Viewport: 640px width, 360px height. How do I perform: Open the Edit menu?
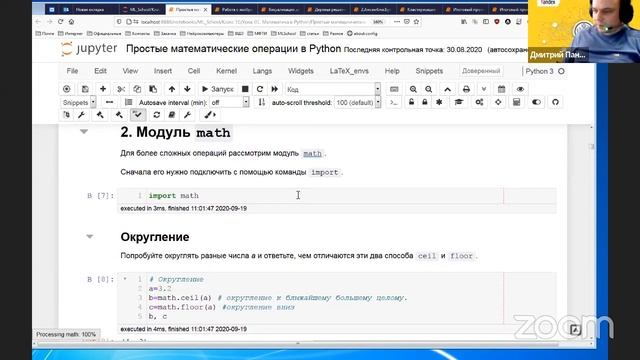click(x=100, y=71)
